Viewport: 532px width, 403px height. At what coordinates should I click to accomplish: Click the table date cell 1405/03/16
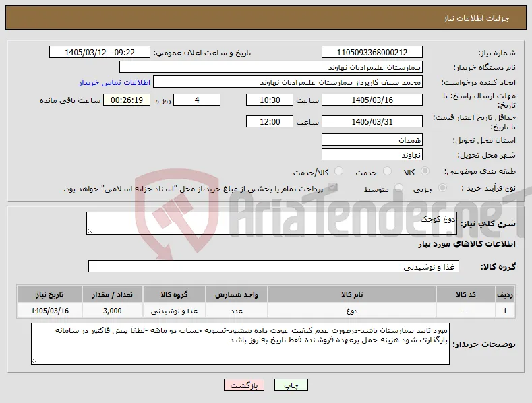click(x=50, y=311)
